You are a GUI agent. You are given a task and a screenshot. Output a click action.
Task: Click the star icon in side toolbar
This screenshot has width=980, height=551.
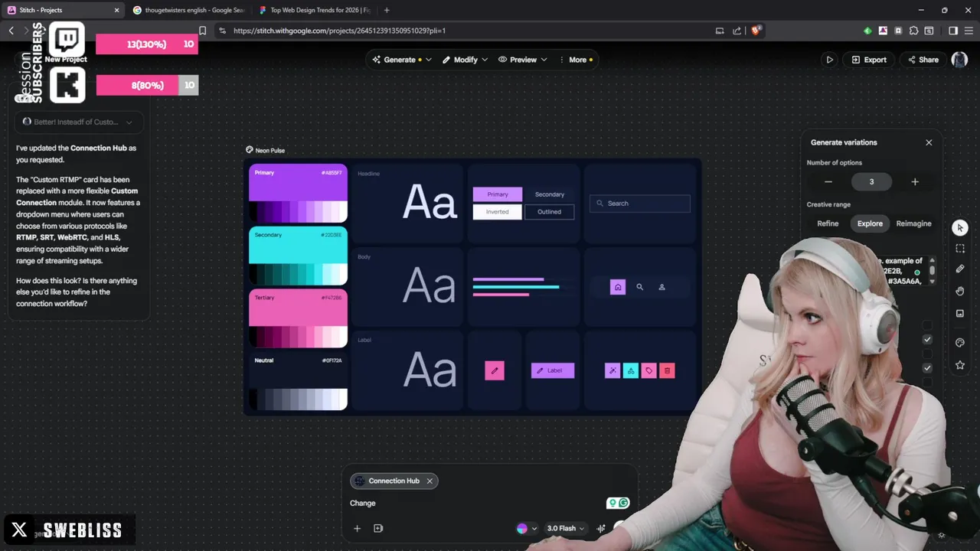coord(960,365)
